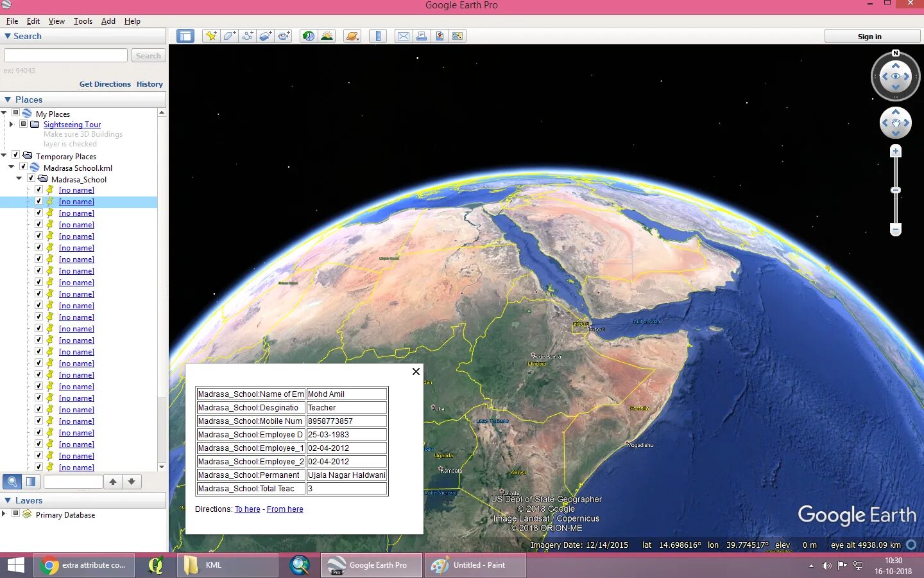Select the Ruler tool

[x=378, y=36]
